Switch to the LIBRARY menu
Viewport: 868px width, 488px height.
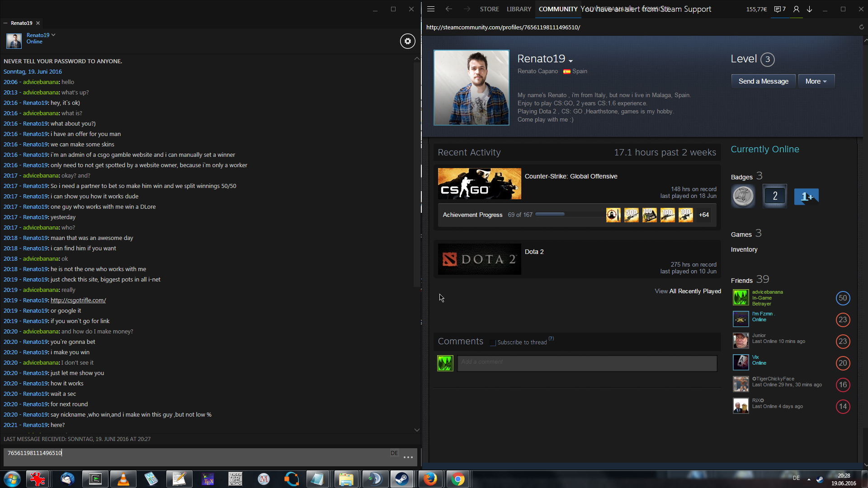tap(519, 9)
